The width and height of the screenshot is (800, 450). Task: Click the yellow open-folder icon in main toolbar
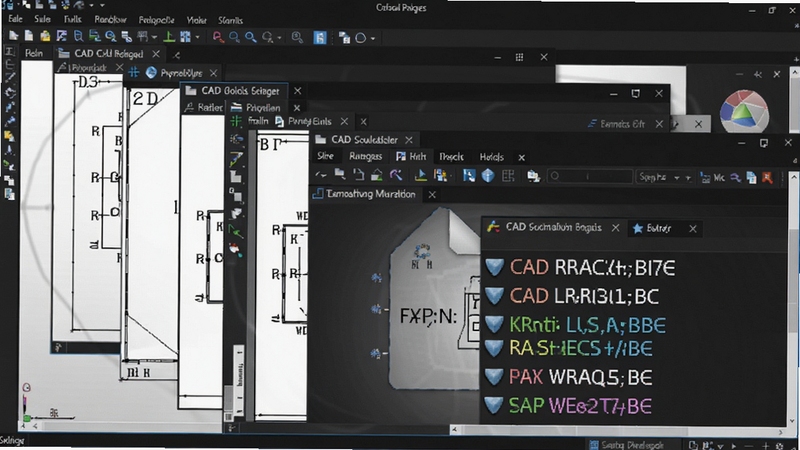(x=45, y=36)
